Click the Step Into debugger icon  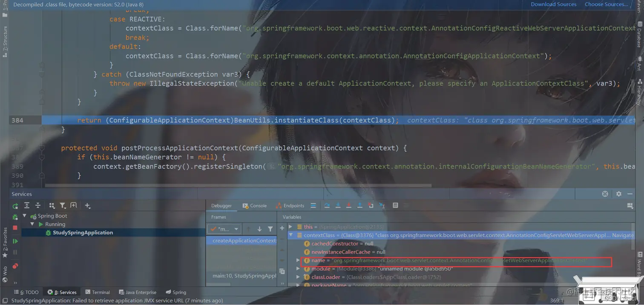338,205
